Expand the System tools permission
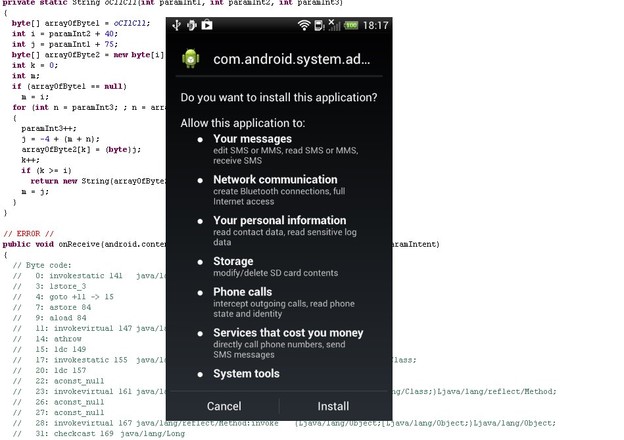The width and height of the screenshot is (624, 440). point(246,374)
